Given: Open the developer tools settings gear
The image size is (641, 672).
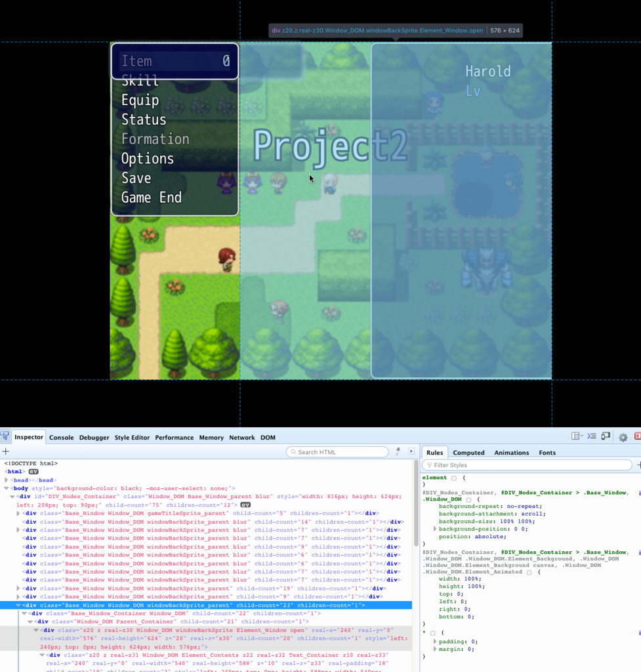Looking at the screenshot, I should coord(623,437).
